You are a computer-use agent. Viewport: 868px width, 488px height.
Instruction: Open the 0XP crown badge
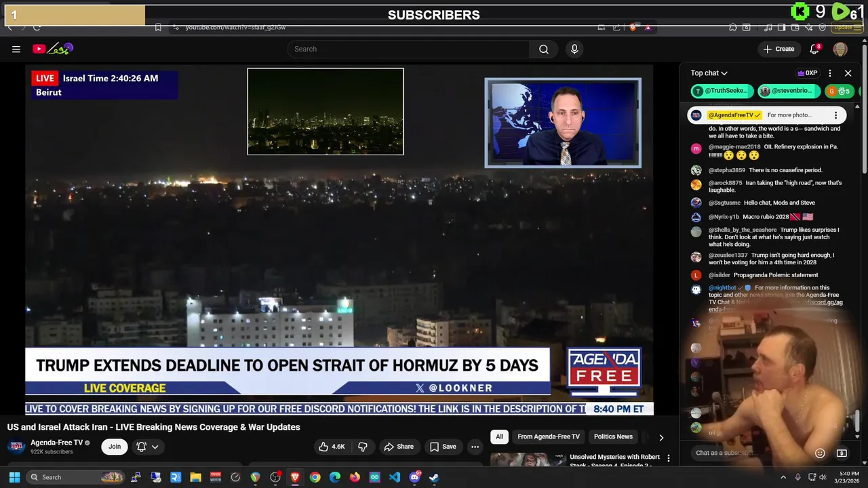[x=807, y=73]
